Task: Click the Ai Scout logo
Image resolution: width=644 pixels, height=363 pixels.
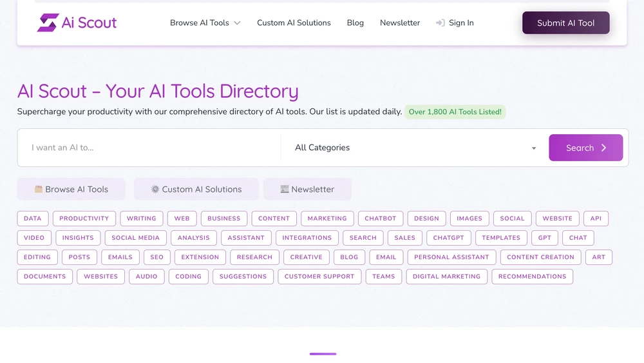Action: 77,23
